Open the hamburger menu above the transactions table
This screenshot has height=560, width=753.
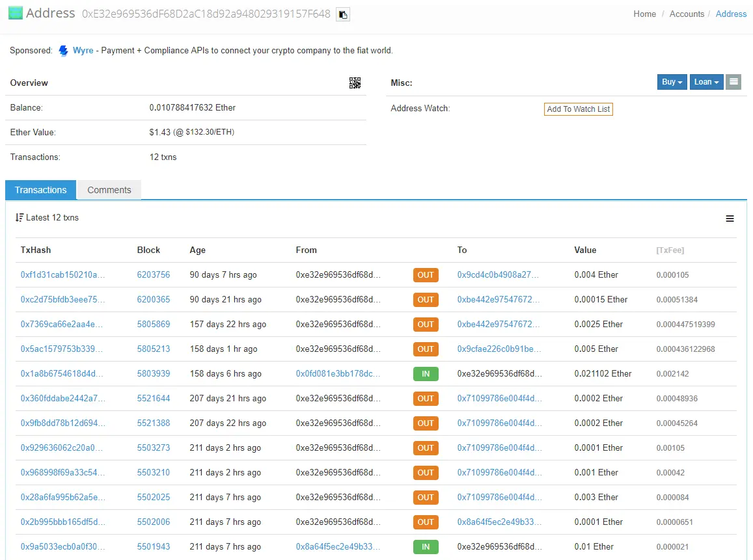coord(730,219)
